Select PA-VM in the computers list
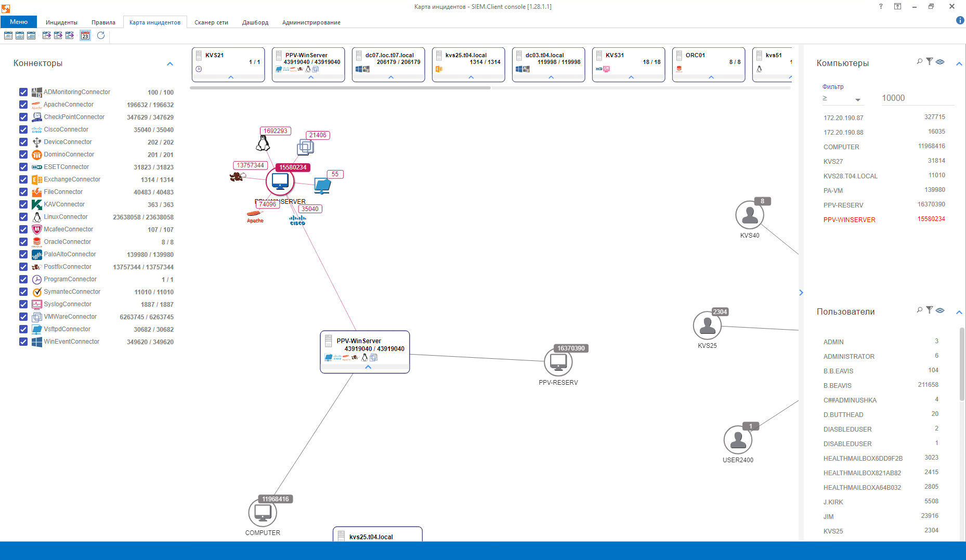Image resolution: width=966 pixels, height=560 pixels. (884, 190)
